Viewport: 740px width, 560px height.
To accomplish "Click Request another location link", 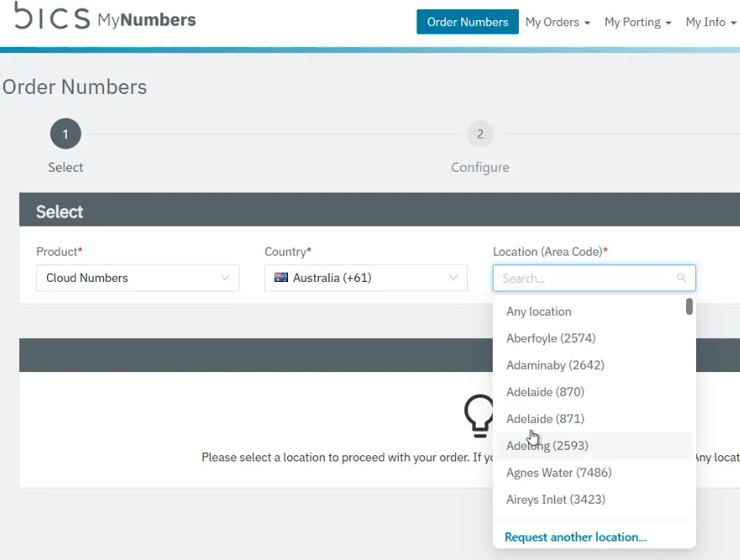I will (x=575, y=537).
